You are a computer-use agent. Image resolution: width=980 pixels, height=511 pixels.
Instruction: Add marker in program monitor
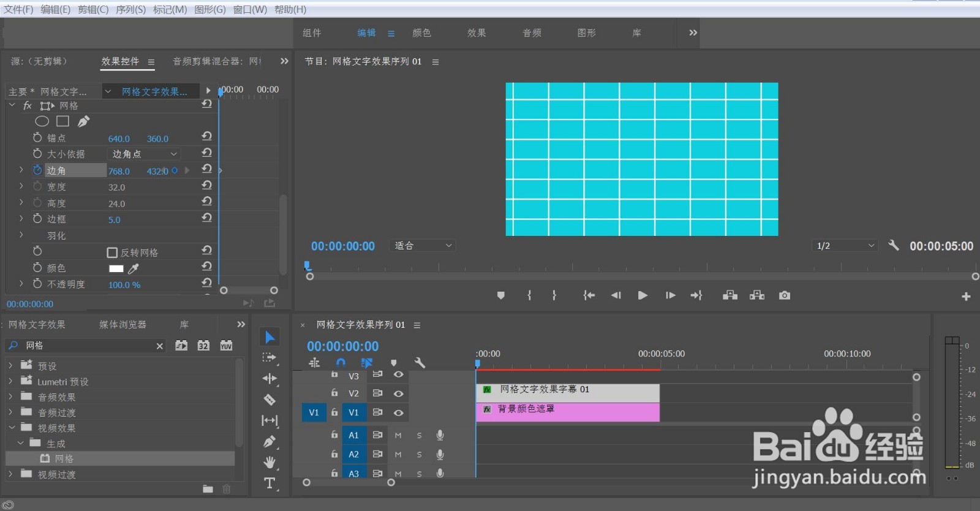coord(501,295)
